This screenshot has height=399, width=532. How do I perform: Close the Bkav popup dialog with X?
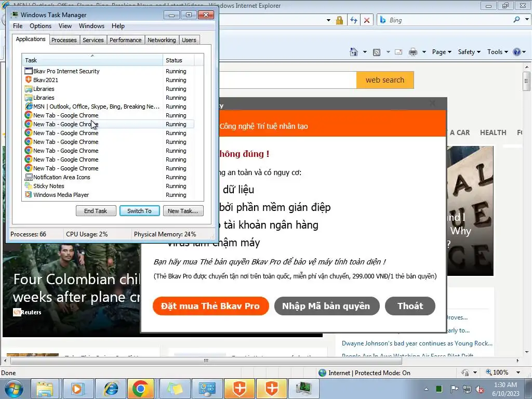[x=432, y=103]
